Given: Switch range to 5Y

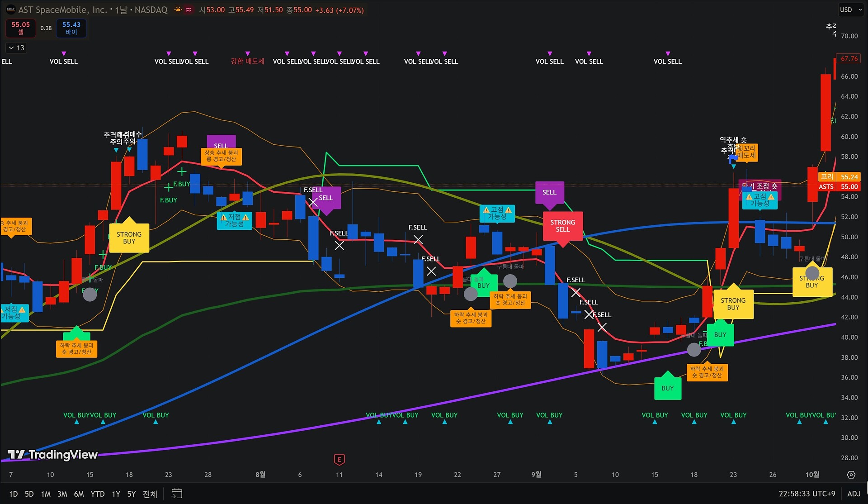Looking at the screenshot, I should coord(131,494).
